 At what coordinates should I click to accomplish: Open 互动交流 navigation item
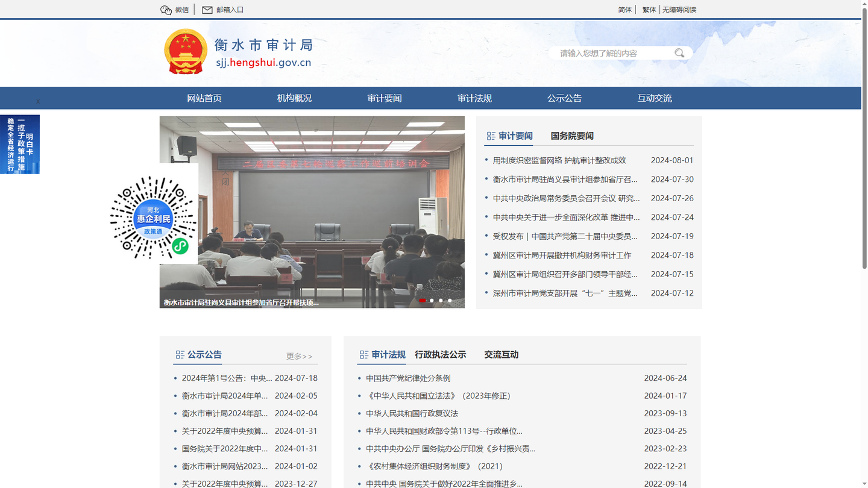click(655, 98)
